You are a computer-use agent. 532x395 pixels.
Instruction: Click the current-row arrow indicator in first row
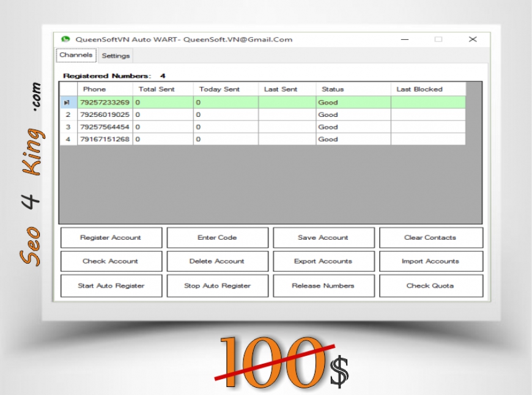pyautogui.click(x=67, y=103)
